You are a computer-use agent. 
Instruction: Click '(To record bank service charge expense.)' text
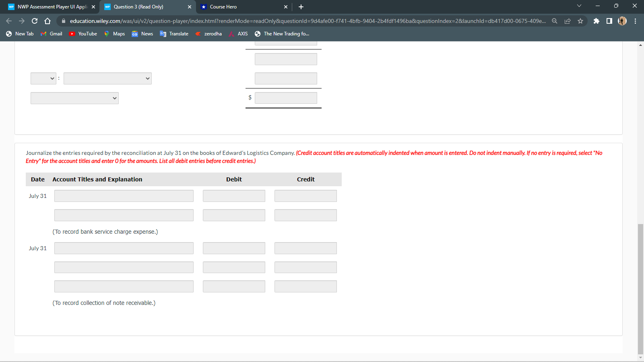[105, 232]
